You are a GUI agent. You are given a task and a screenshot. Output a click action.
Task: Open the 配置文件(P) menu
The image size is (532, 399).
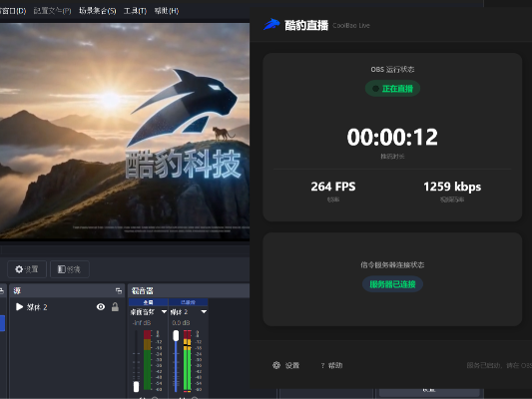point(52,11)
